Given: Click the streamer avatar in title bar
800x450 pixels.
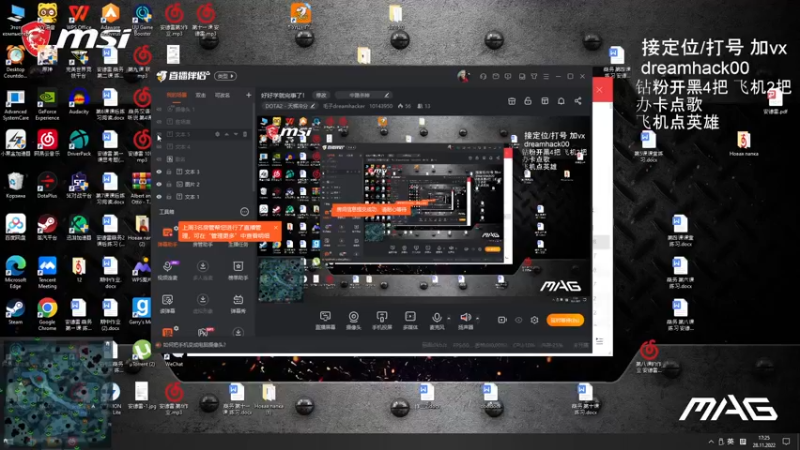Looking at the screenshot, I should [463, 76].
